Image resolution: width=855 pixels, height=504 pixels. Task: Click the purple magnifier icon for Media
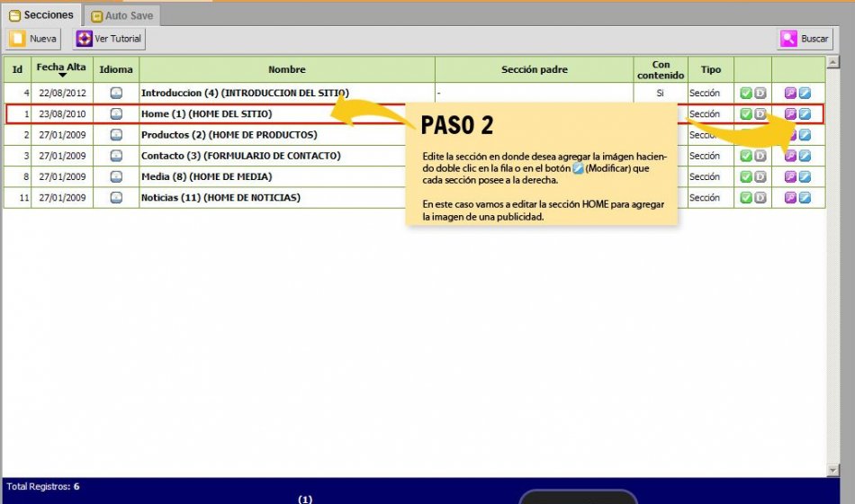791,176
